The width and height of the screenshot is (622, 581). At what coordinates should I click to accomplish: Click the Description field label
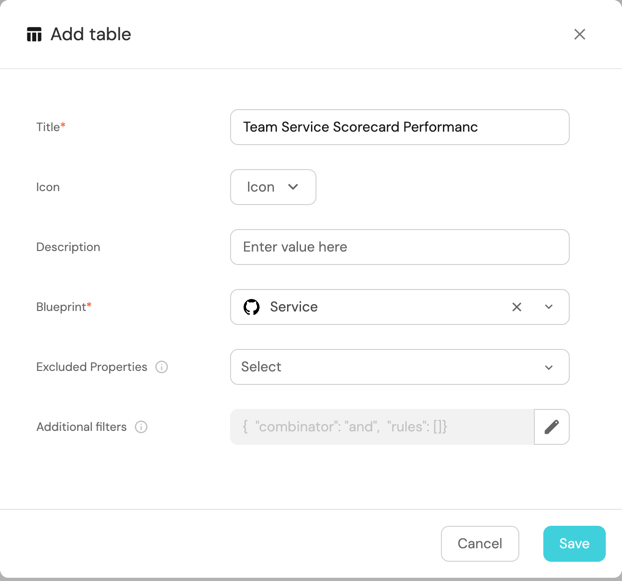pos(68,247)
